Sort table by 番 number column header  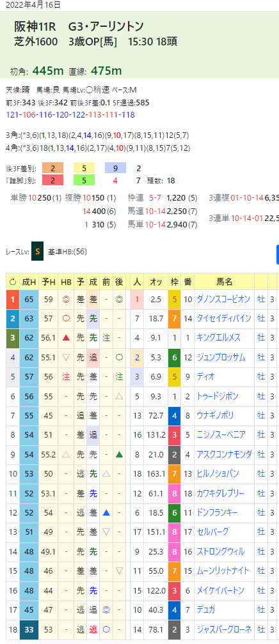tap(187, 282)
